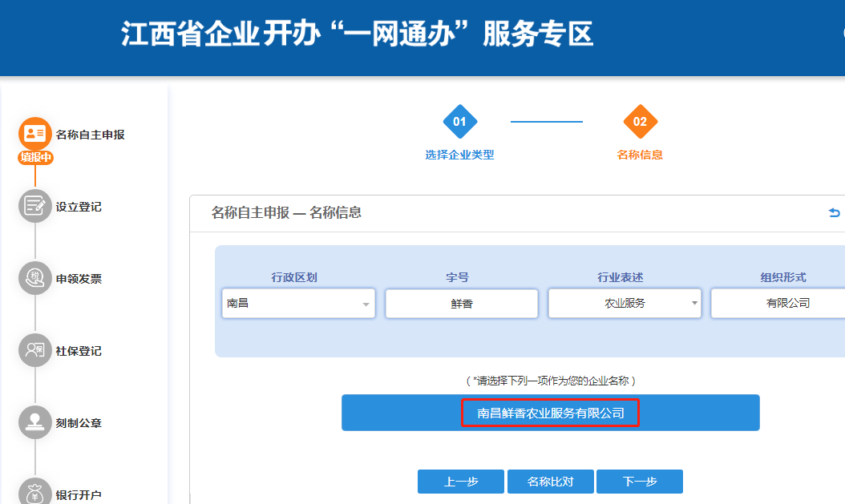Click the 银行开户 money bag icon
845x504 pixels.
[x=34, y=493]
